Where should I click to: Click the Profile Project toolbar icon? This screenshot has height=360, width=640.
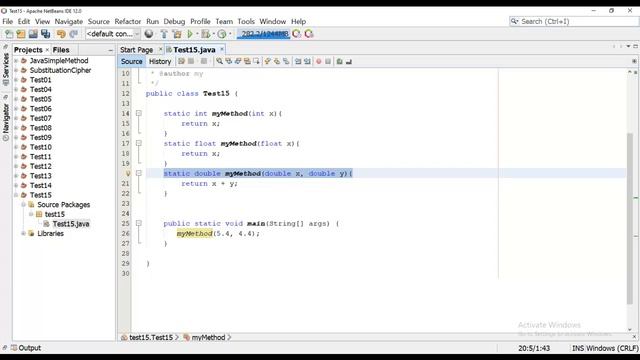click(x=222, y=34)
